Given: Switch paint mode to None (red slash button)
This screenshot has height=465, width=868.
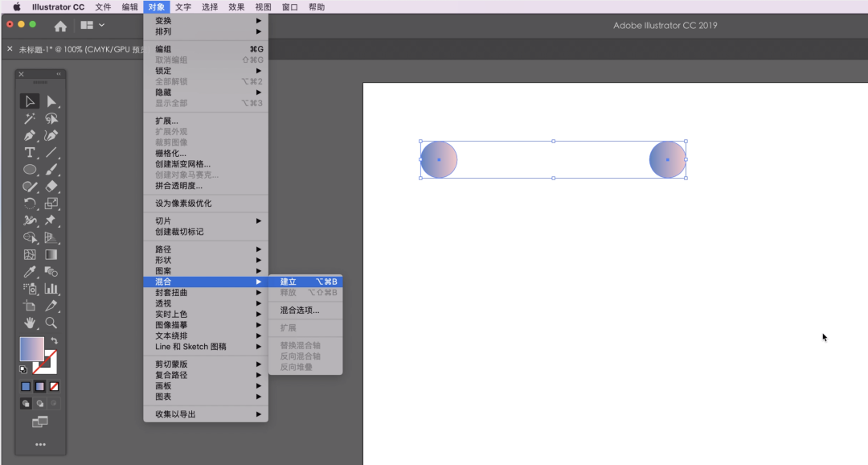Looking at the screenshot, I should [x=54, y=386].
